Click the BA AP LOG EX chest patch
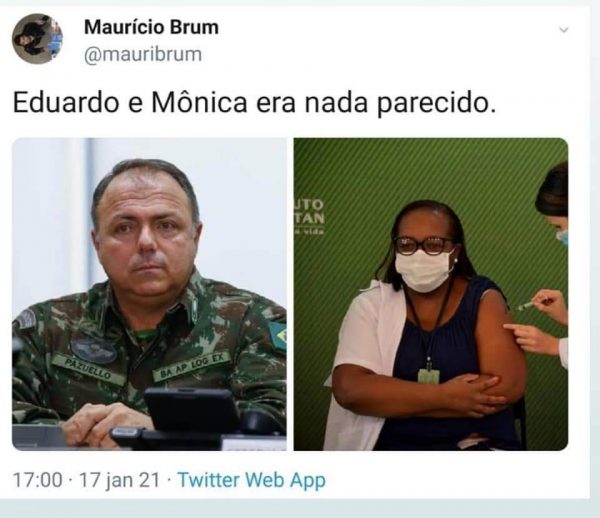Image resolution: width=600 pixels, height=518 pixels. [x=191, y=366]
